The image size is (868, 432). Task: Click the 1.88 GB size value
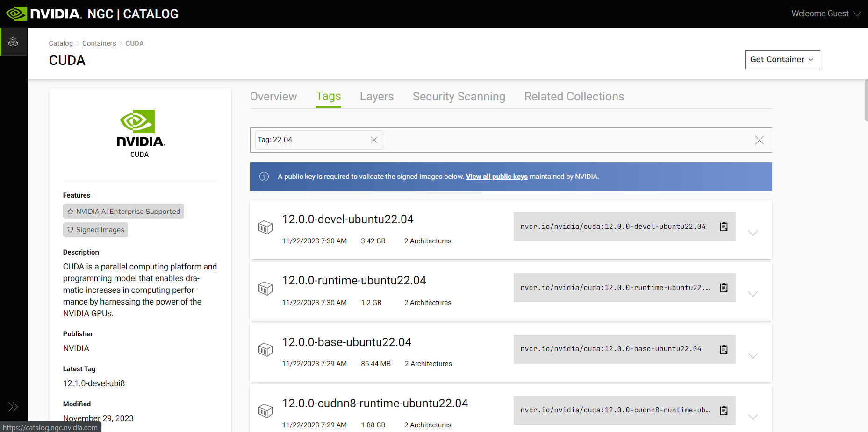373,425
